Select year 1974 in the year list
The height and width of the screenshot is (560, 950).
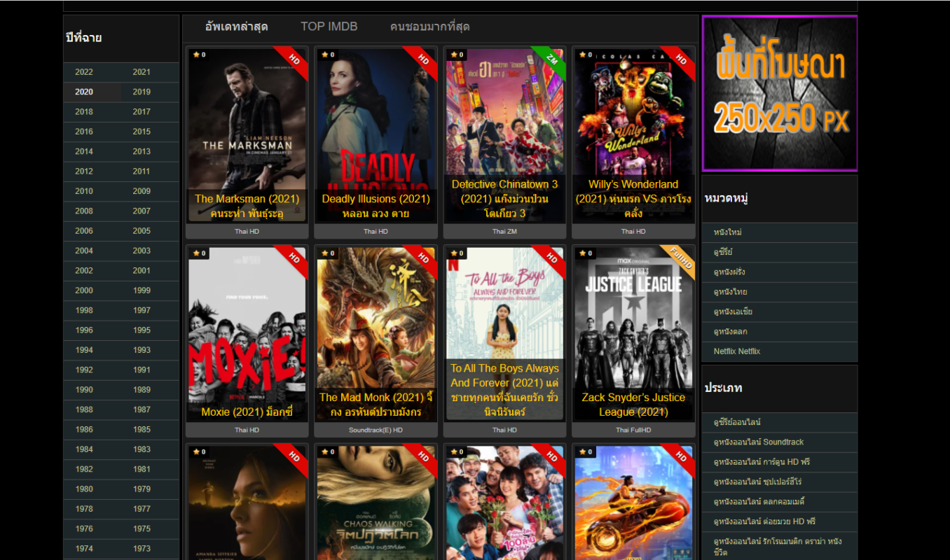point(84,549)
